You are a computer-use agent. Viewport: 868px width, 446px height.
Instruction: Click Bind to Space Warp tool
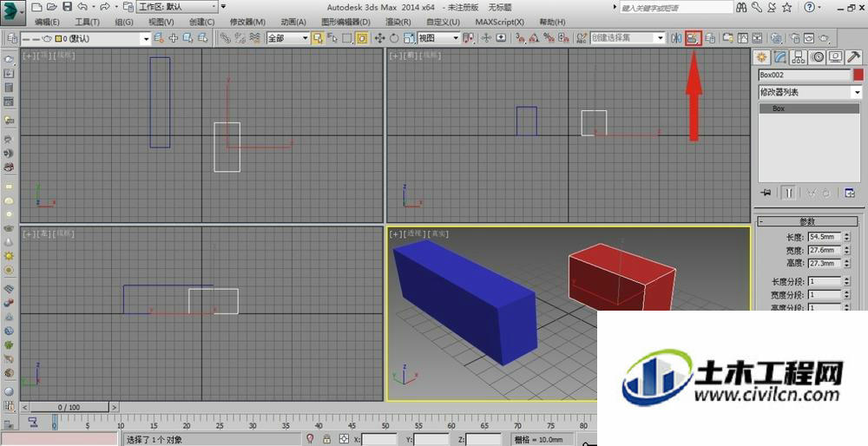(254, 38)
